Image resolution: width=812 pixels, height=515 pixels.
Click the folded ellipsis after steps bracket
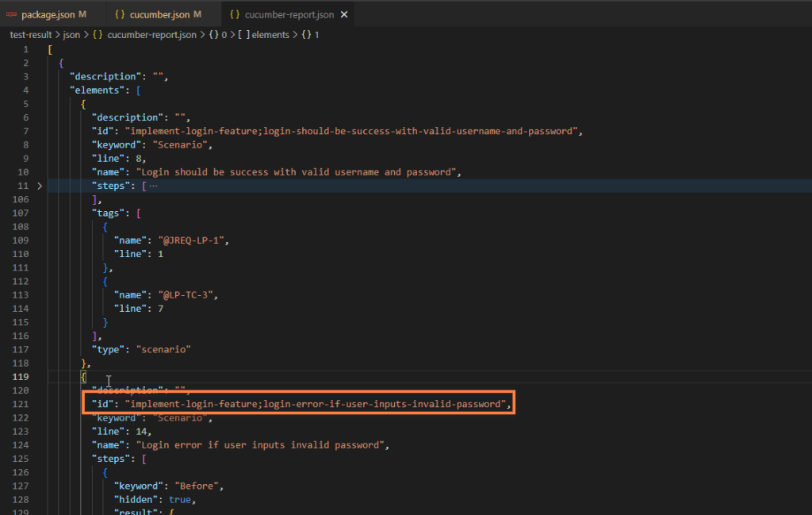click(153, 186)
